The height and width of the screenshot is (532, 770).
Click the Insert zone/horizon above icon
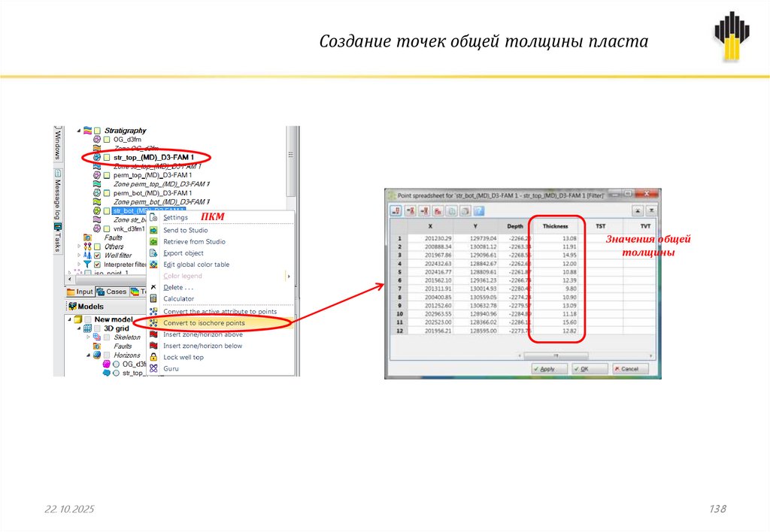pos(153,334)
